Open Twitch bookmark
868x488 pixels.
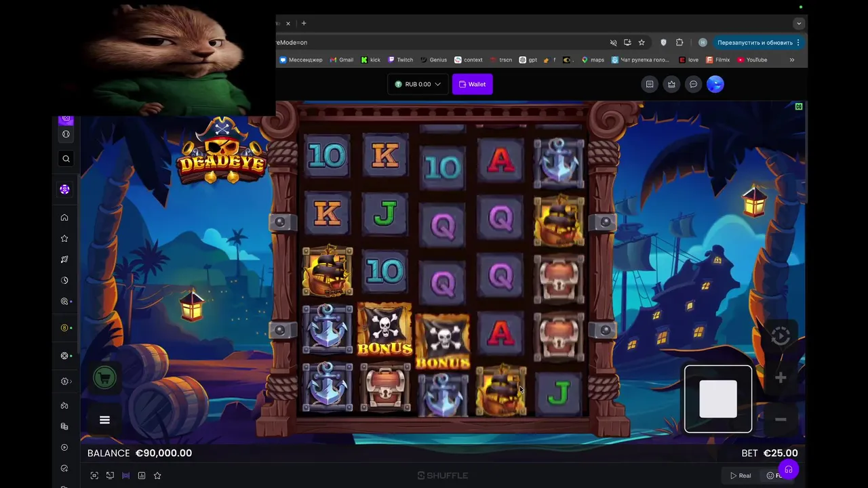pyautogui.click(x=400, y=60)
